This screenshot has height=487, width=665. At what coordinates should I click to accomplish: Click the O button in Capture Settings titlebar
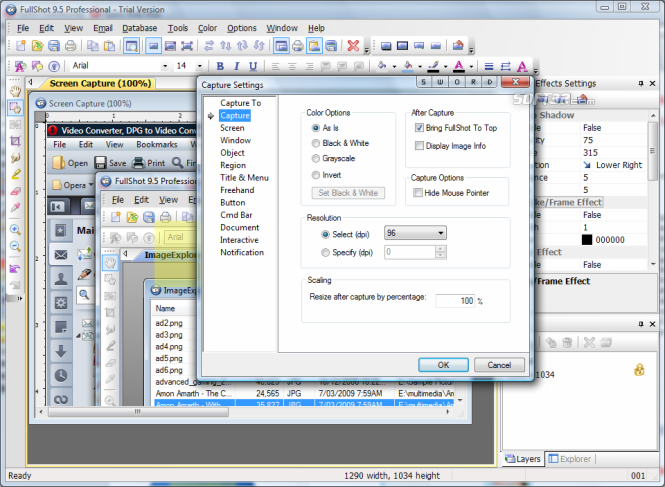point(457,82)
